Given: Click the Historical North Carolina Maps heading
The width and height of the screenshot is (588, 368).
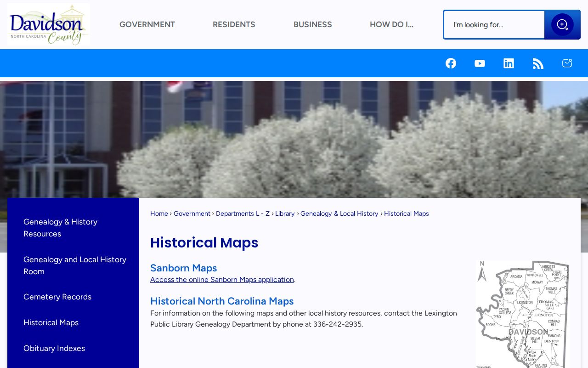Looking at the screenshot, I should pos(222,301).
